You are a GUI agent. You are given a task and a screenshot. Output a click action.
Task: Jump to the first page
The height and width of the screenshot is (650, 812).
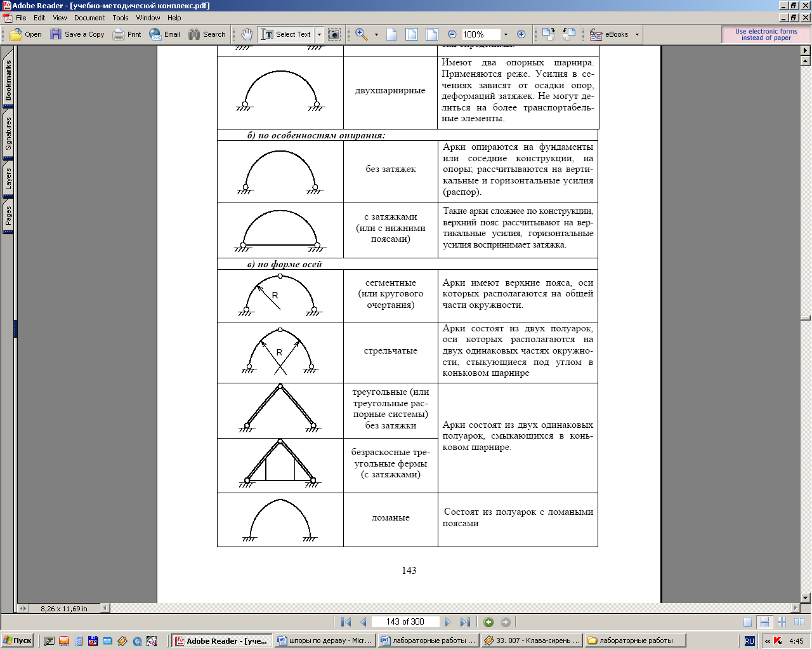coord(346,622)
